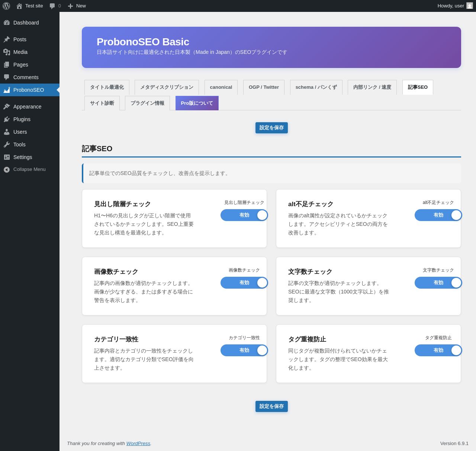This screenshot has width=476, height=451.
Task: Open the メタディスクリプション tab
Action: coord(167,87)
